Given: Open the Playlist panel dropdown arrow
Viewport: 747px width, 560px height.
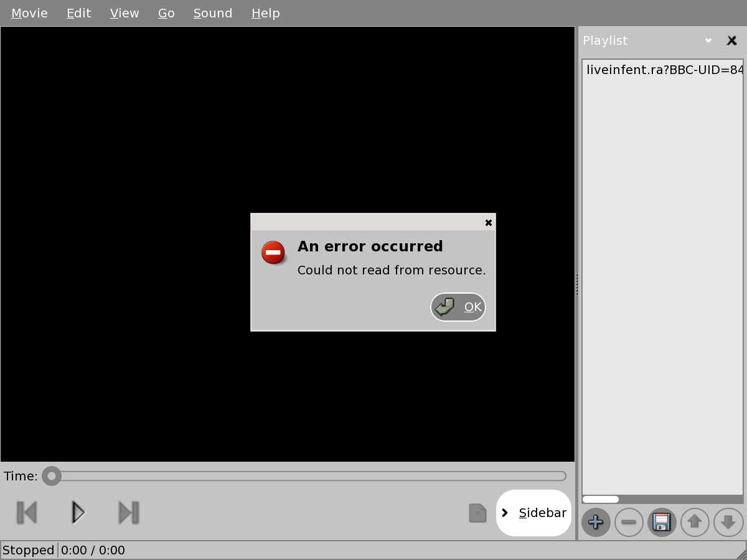Looking at the screenshot, I should pos(708,40).
